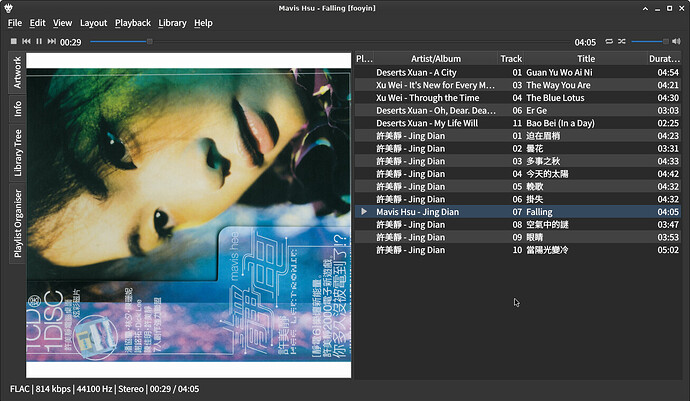This screenshot has width=690, height=401.
Task: Open the Info side tab
Action: [x=18, y=109]
